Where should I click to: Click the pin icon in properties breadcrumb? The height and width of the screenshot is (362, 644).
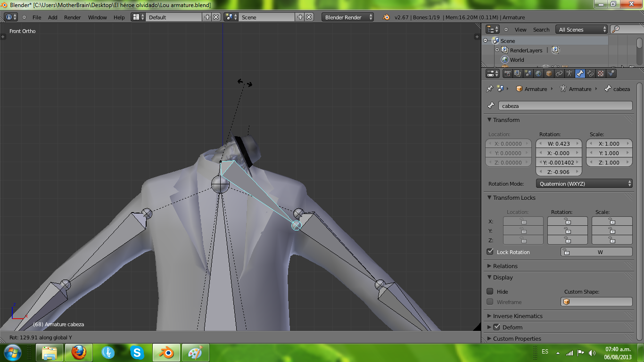pyautogui.click(x=489, y=89)
